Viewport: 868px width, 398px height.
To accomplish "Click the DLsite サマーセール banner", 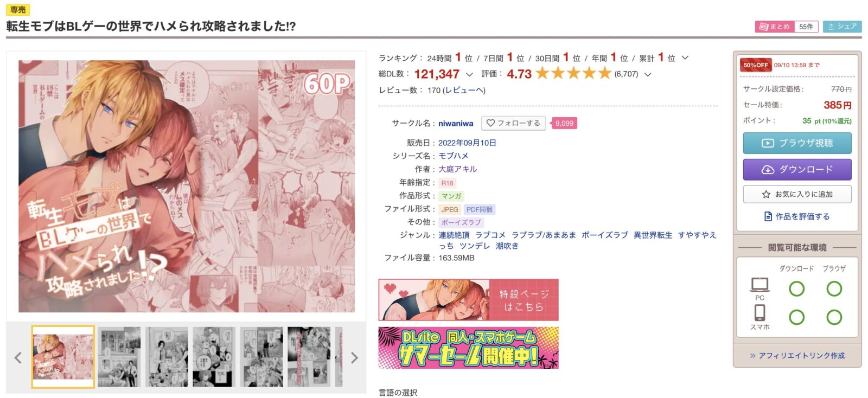I will (x=468, y=348).
